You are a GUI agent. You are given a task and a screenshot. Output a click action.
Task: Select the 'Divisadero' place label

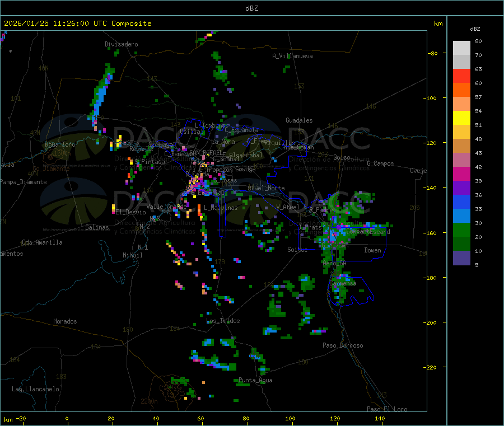[121, 44]
